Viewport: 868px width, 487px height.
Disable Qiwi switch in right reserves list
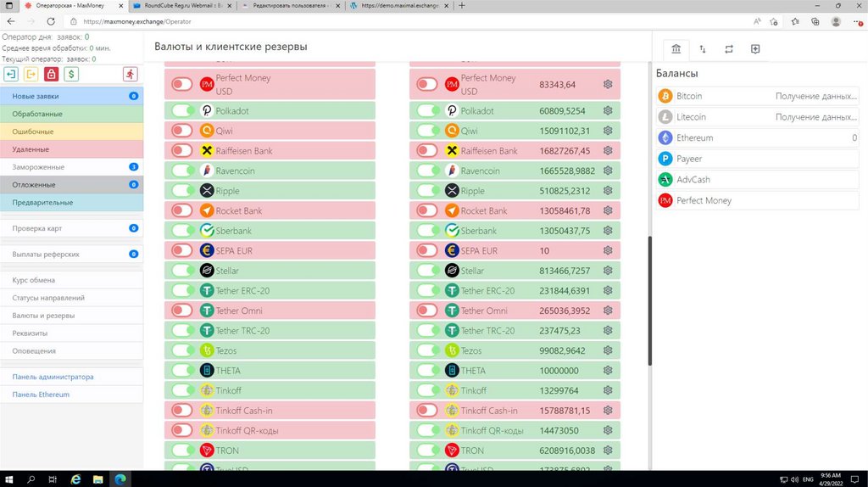427,131
